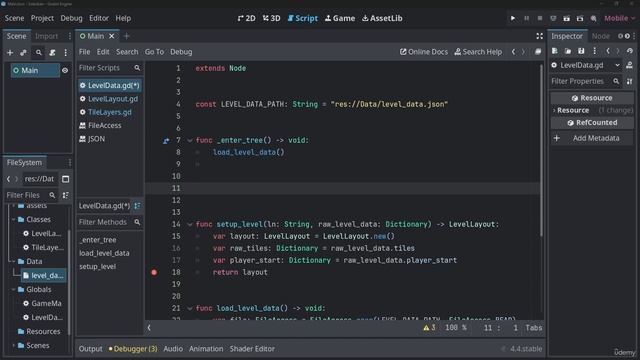The height and width of the screenshot is (360, 640).
Task: Run the current scene icon
Action: coord(567,18)
